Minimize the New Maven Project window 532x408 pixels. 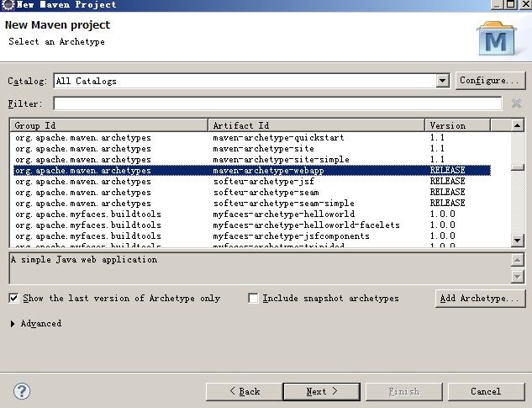point(497,4)
